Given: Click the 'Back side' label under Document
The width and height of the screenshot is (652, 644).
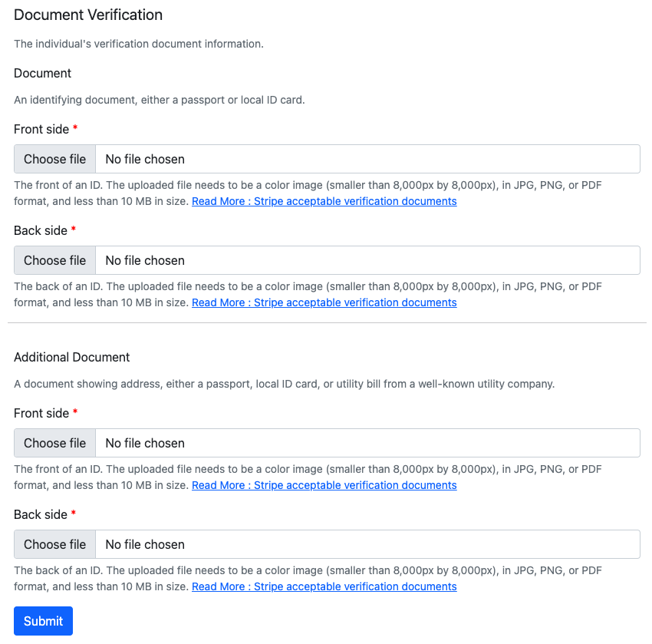Looking at the screenshot, I should 41,230.
